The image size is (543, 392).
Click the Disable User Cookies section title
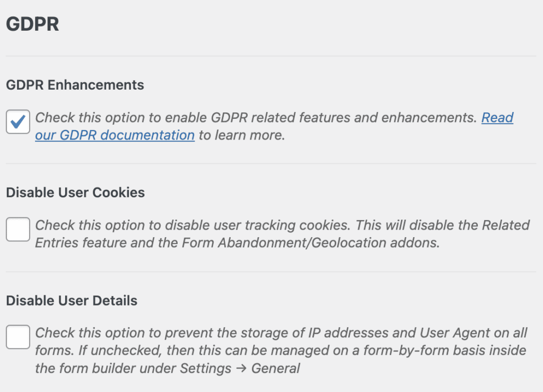click(75, 193)
